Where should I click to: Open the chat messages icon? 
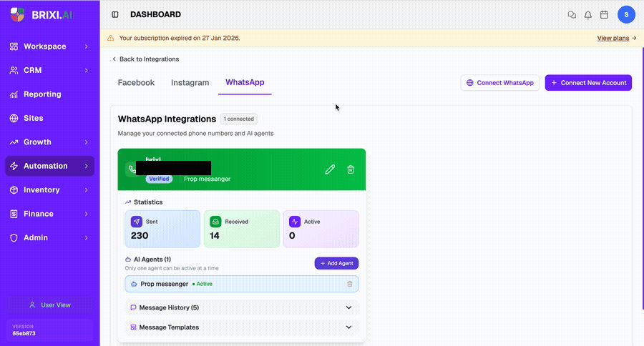(572, 15)
